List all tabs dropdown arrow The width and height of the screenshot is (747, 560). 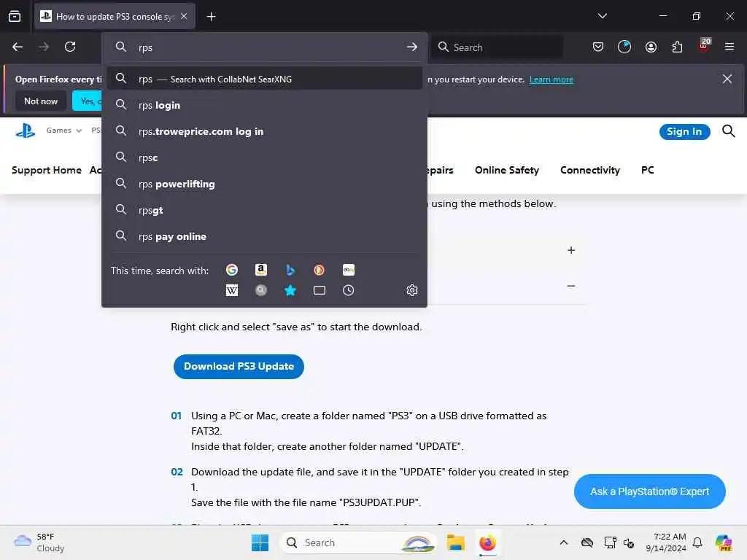coord(602,16)
